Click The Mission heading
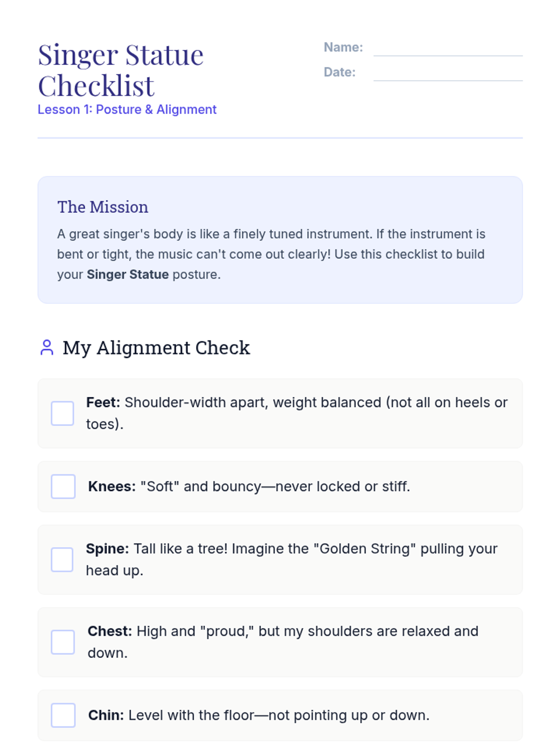 [x=103, y=207]
